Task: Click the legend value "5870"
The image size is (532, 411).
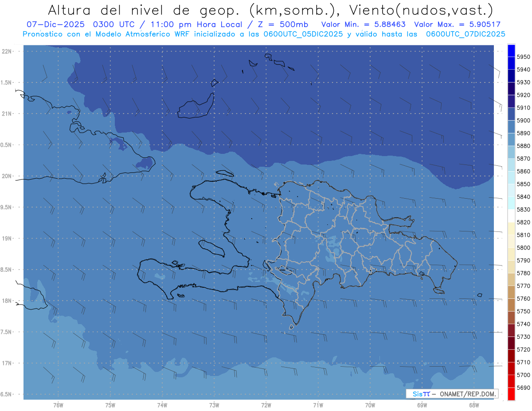Action: pyautogui.click(x=524, y=159)
